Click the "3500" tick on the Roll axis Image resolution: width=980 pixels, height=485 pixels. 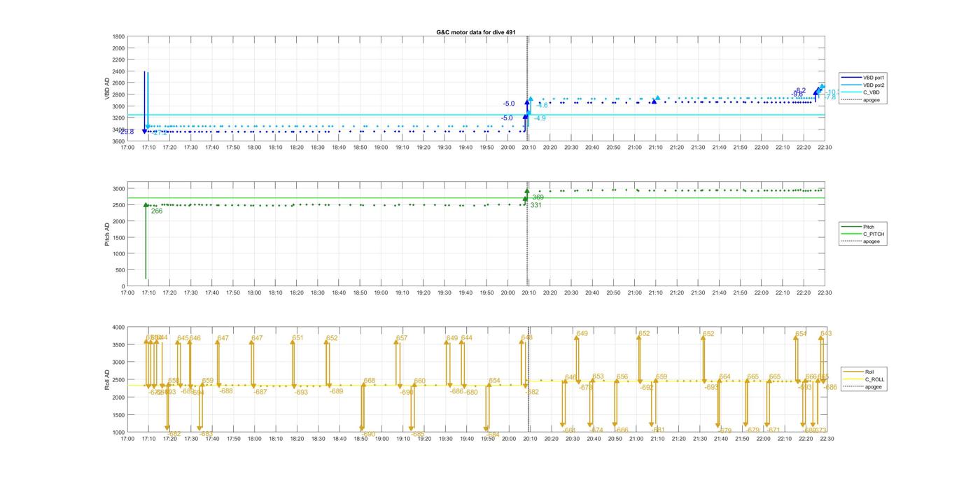click(118, 344)
